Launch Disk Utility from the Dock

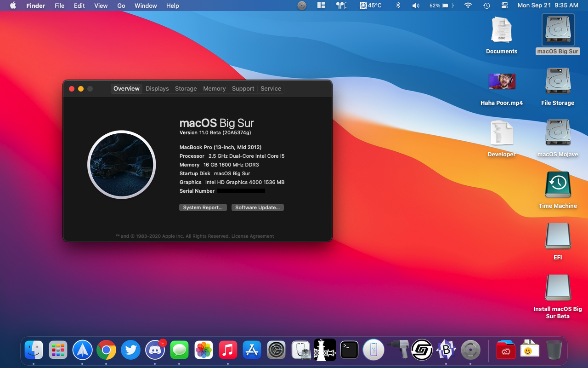[301, 350]
